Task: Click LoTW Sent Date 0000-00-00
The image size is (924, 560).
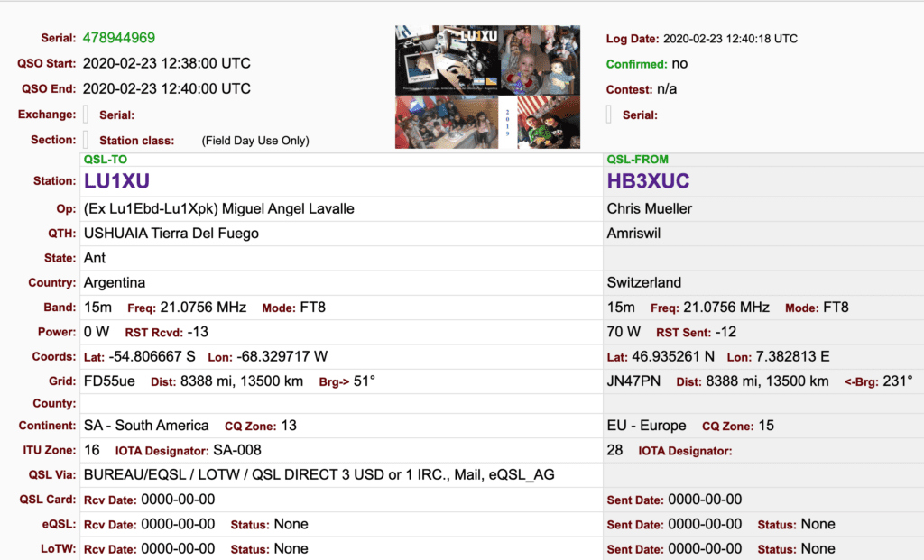Action: (x=705, y=549)
